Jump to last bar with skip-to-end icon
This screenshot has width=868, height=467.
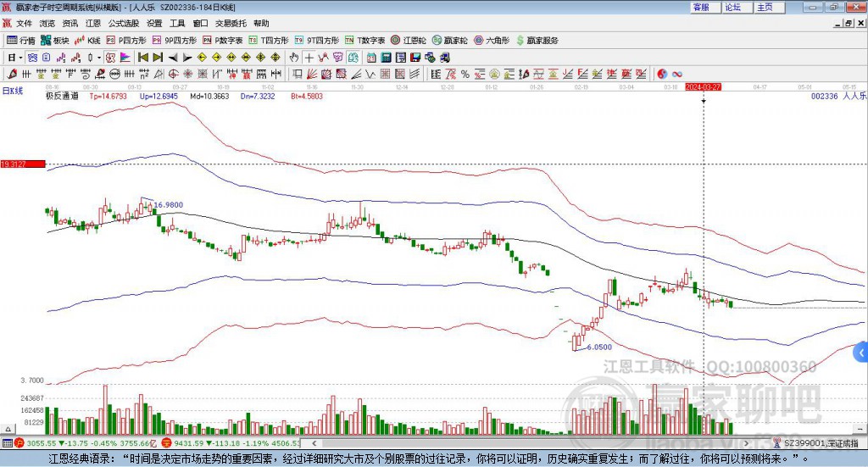pos(158,58)
